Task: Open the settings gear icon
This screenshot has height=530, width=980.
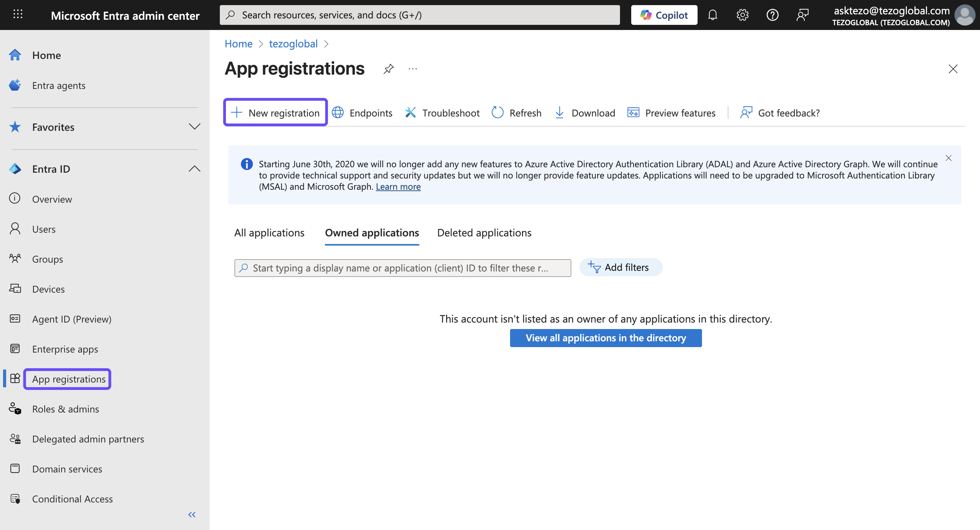Action: (742, 15)
